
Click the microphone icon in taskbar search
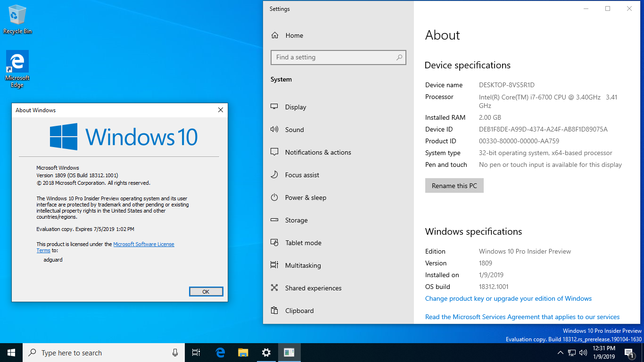(175, 353)
